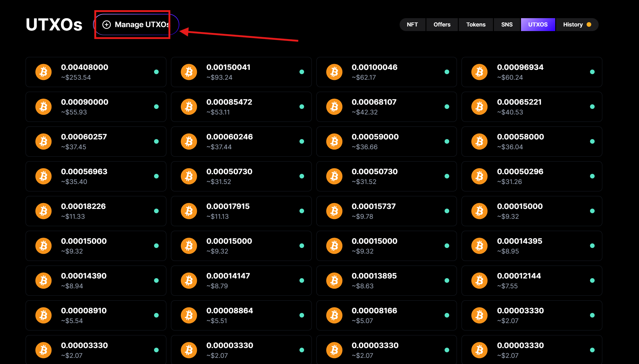Select the UTXO card worth $2.07 bottom right
Viewport: 639px width, 364px height.
[x=531, y=350]
